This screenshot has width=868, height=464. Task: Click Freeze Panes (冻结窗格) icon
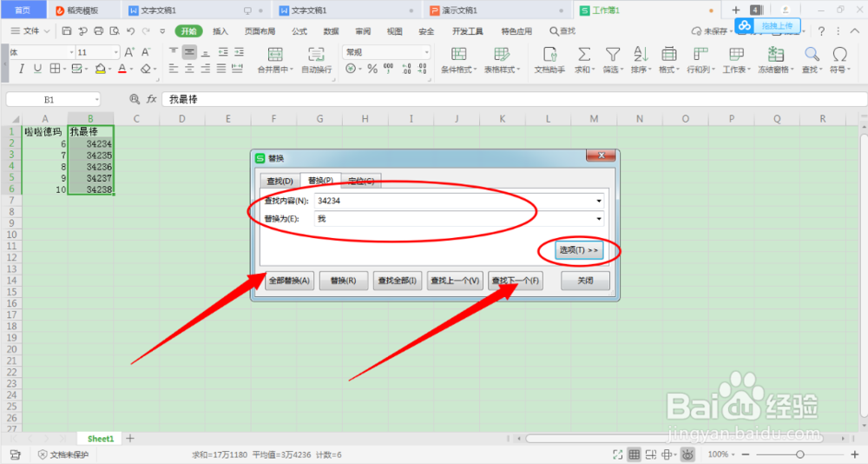click(775, 55)
